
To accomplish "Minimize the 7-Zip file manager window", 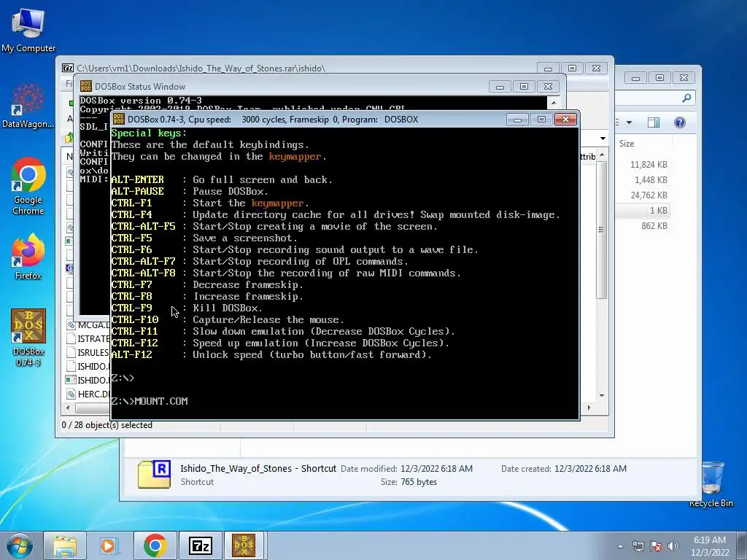I will [x=549, y=68].
